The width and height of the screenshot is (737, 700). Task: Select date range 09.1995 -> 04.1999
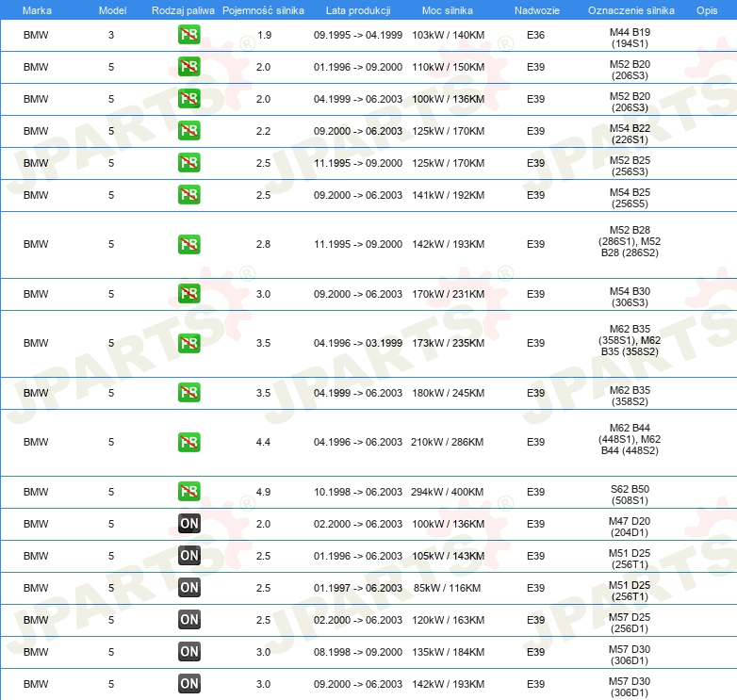tap(358, 35)
